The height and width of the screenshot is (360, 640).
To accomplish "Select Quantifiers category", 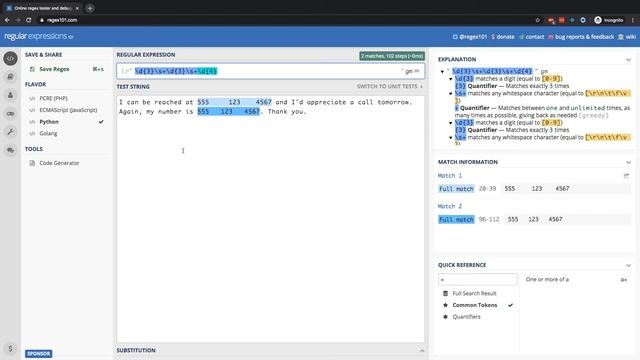I will pos(466,317).
